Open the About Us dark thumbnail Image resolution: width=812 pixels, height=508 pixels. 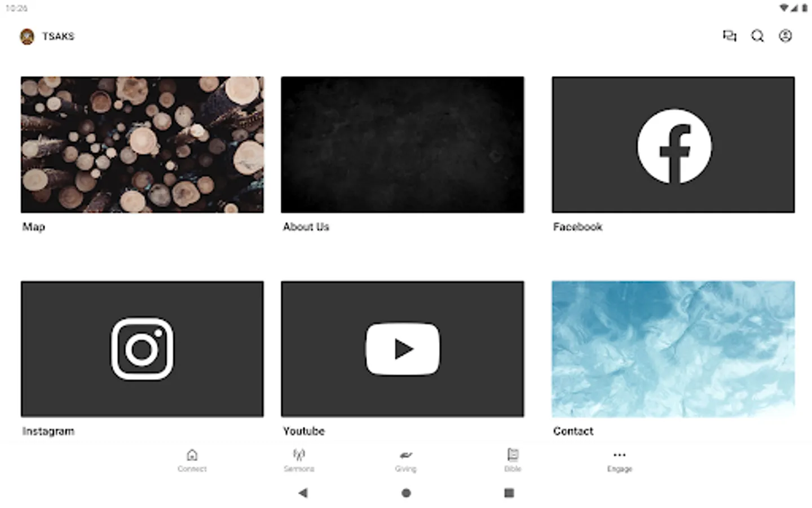[403, 144]
